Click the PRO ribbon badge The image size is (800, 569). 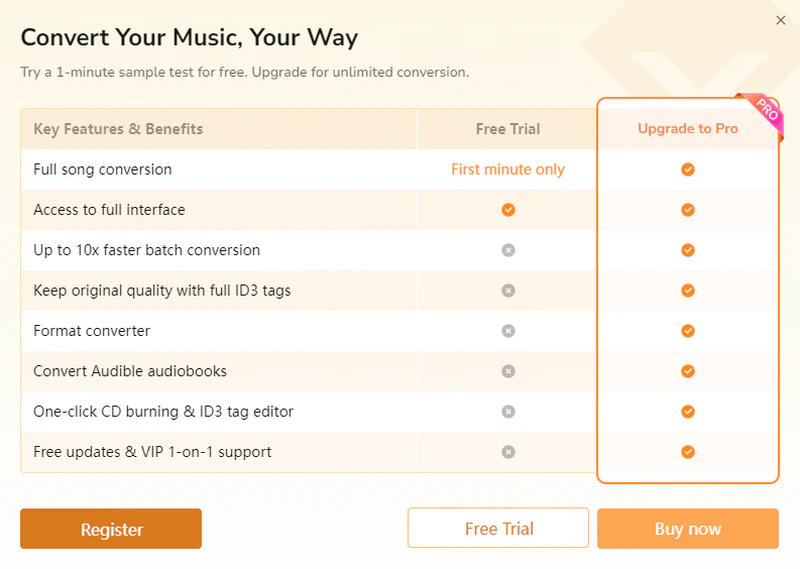pyautogui.click(x=765, y=110)
